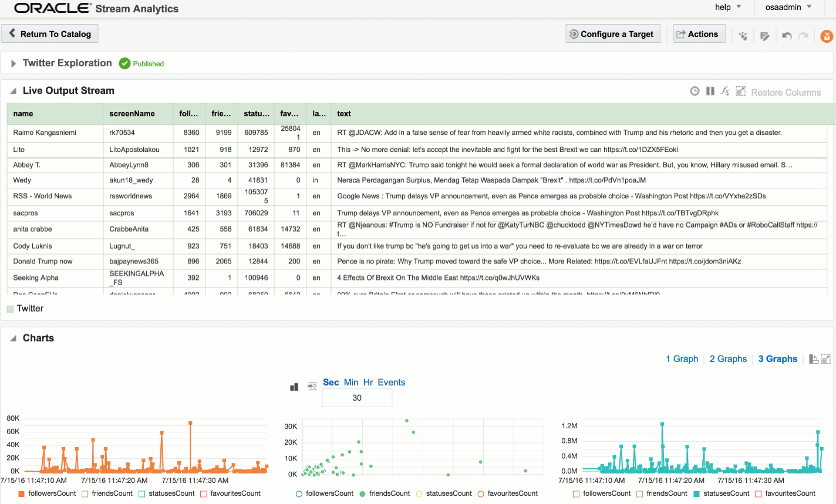
Task: Pause the live output stream
Action: (710, 91)
